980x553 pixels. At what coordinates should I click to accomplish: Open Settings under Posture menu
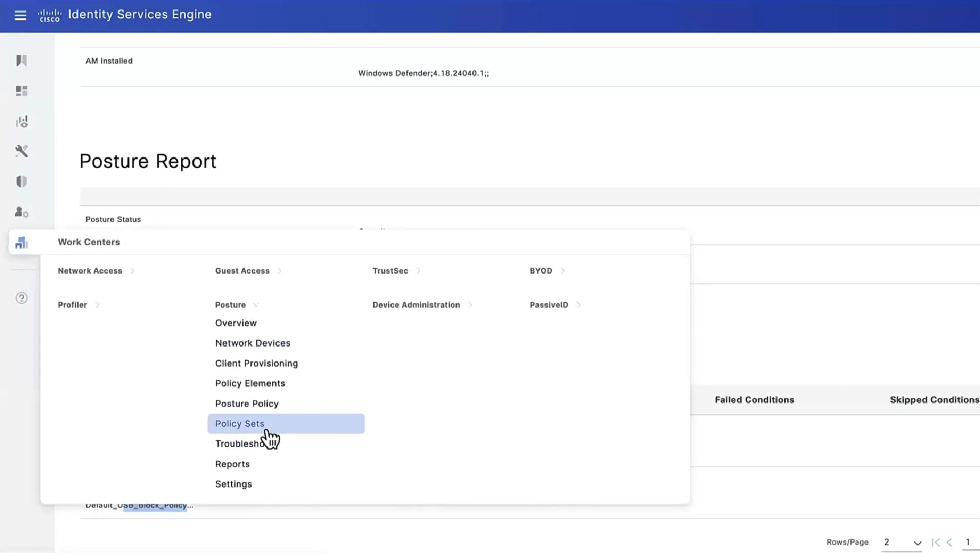[x=234, y=484]
